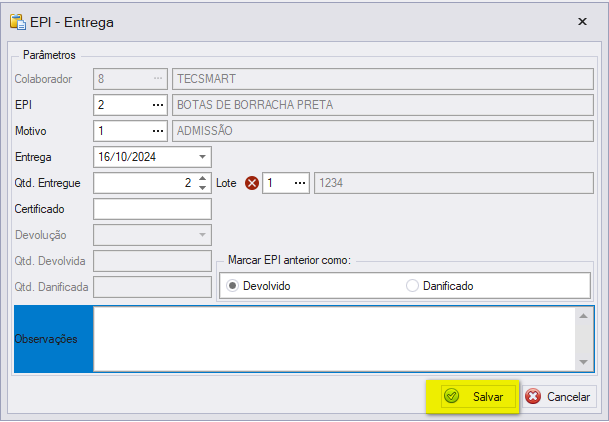Viewport: 609px width, 422px height.
Task: Click Observações scrollbar up arrow
Action: pos(583,316)
